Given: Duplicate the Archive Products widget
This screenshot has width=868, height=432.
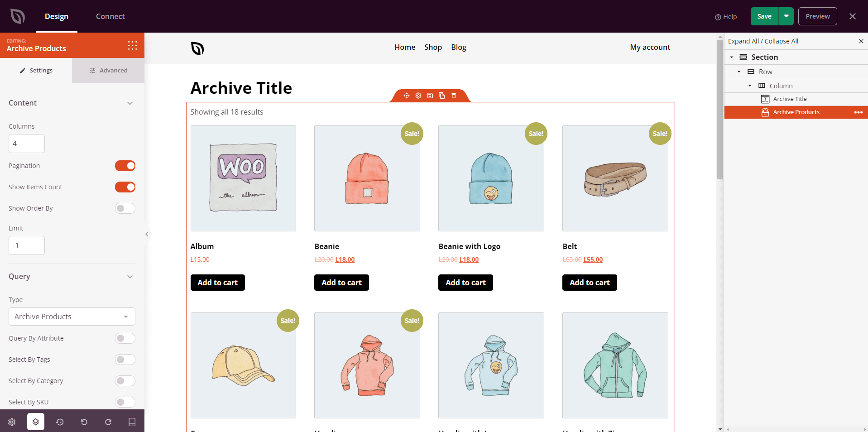Looking at the screenshot, I should (x=441, y=96).
